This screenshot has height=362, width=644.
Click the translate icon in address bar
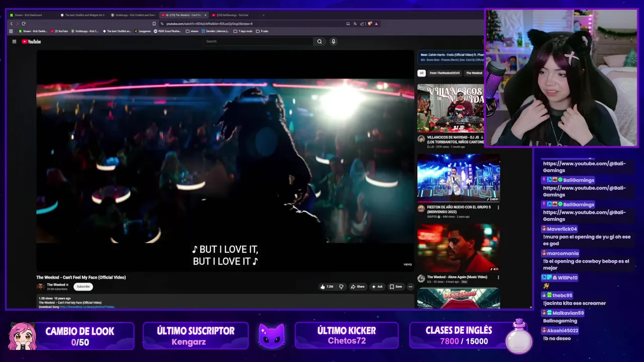tap(355, 24)
